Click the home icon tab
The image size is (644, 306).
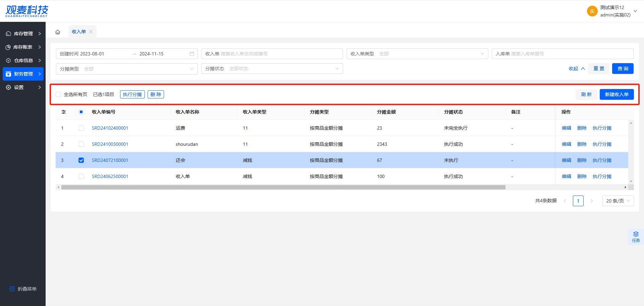(58, 32)
